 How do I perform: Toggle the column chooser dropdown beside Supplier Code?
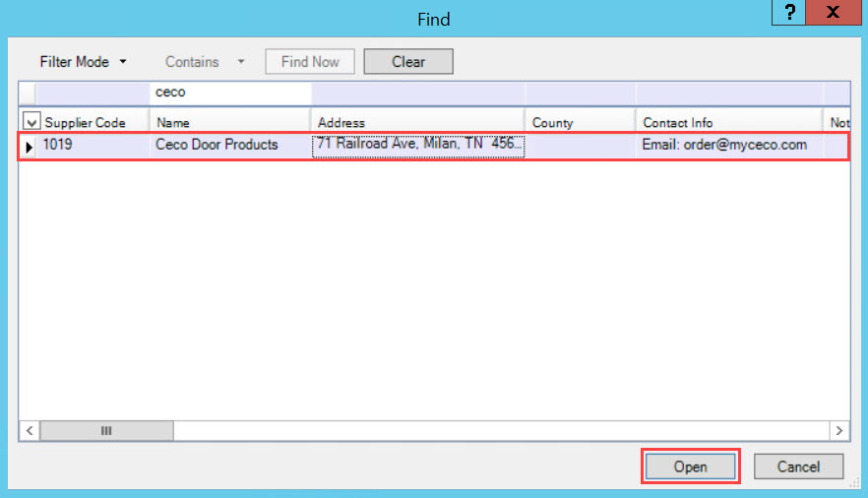pyautogui.click(x=31, y=121)
